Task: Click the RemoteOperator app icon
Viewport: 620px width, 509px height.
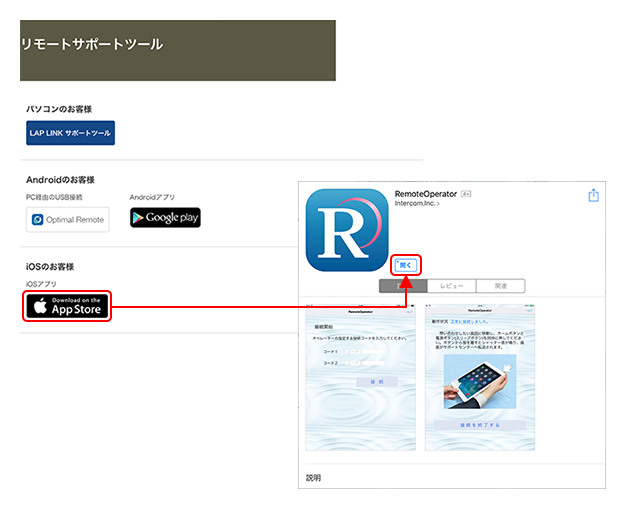Action: pyautogui.click(x=345, y=230)
